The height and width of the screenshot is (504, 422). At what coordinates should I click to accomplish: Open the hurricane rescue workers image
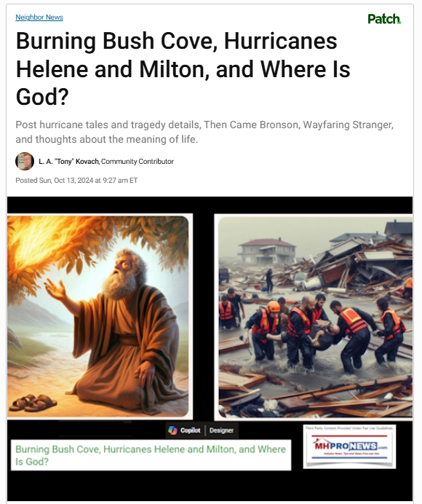click(315, 318)
